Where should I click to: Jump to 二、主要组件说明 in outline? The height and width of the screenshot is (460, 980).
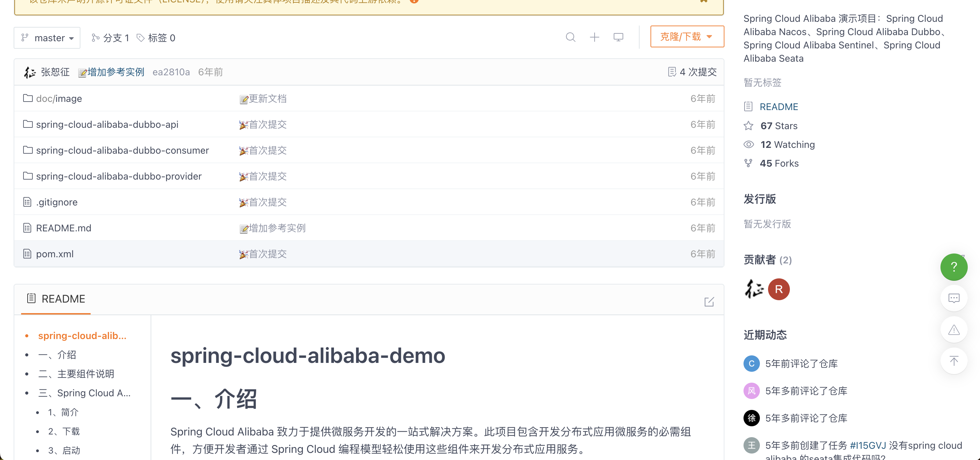pyautogui.click(x=76, y=374)
